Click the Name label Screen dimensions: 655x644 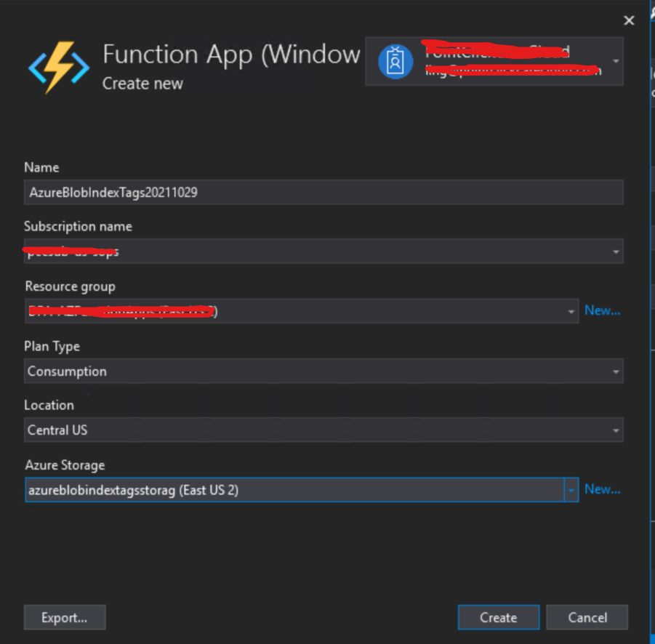coord(41,167)
